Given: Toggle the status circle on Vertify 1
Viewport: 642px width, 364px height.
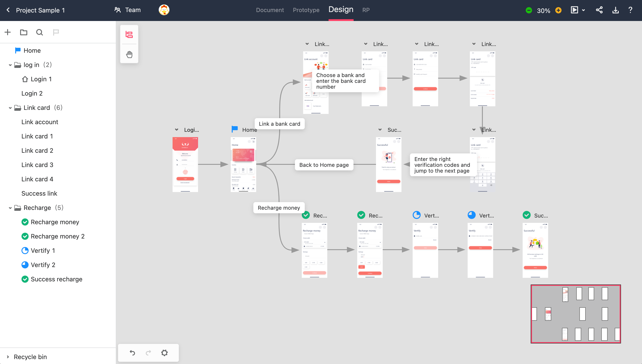Looking at the screenshot, I should click(x=25, y=251).
